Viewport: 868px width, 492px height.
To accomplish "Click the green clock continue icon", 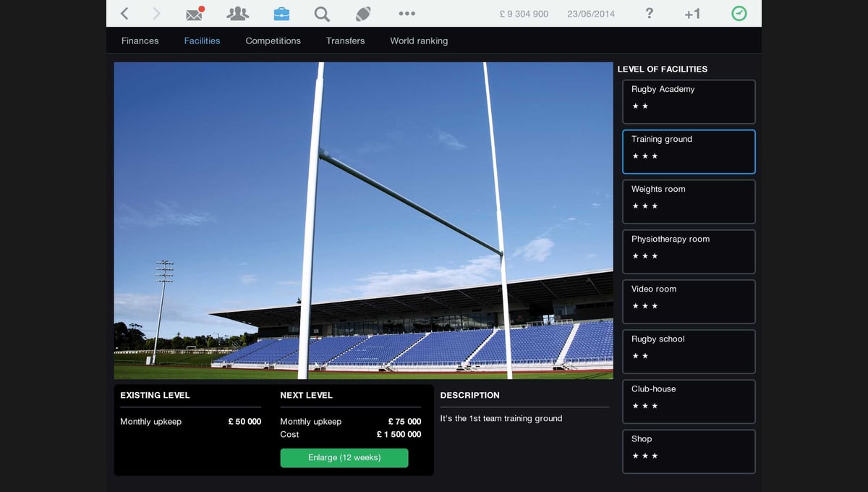I will [x=739, y=14].
